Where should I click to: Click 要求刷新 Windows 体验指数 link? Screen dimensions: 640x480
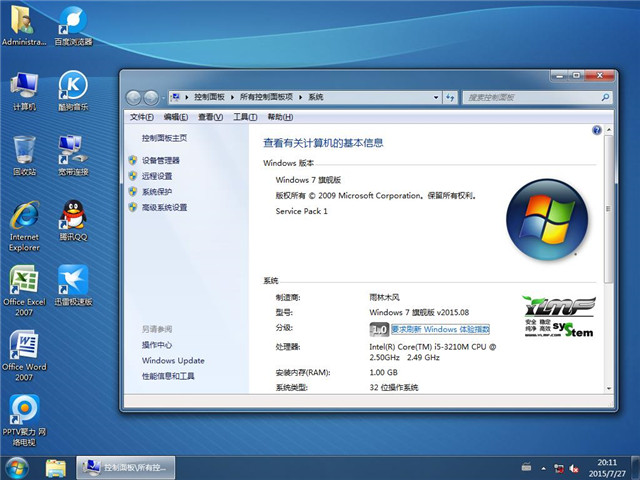tap(440, 329)
